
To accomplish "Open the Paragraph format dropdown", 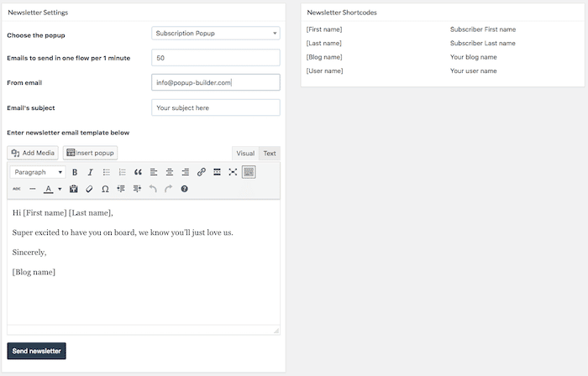I will click(x=38, y=172).
